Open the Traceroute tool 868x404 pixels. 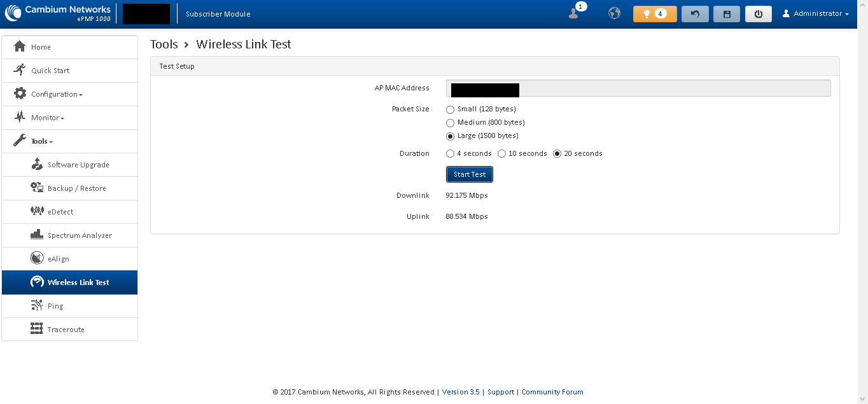coord(69,330)
